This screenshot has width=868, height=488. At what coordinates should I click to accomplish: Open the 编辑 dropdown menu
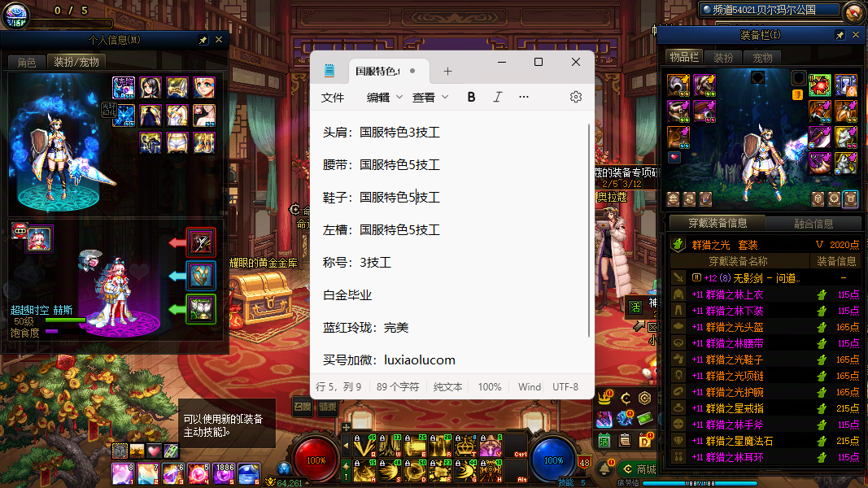pos(385,97)
